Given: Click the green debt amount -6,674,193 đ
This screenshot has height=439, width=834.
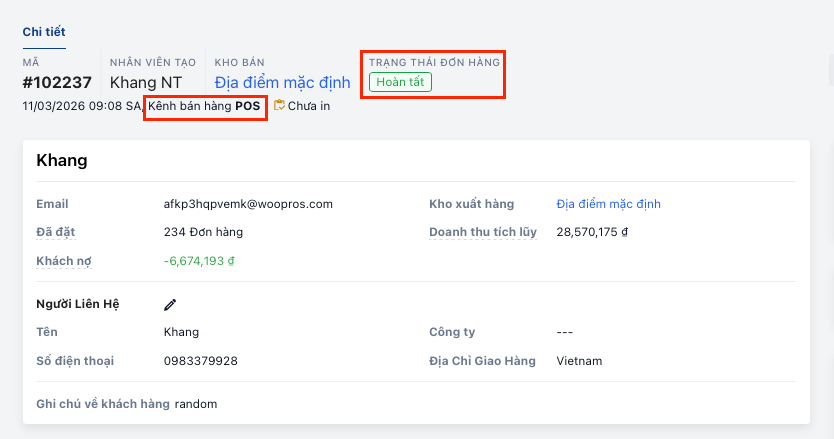Looking at the screenshot, I should [199, 261].
